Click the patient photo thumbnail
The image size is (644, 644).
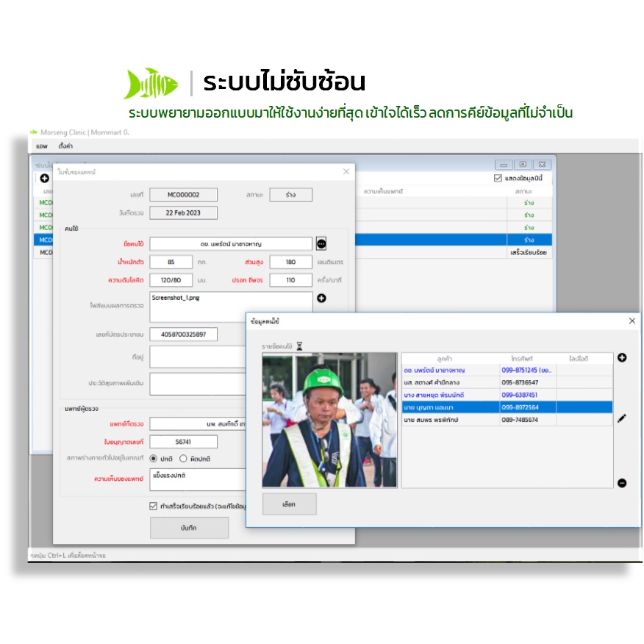[329, 420]
